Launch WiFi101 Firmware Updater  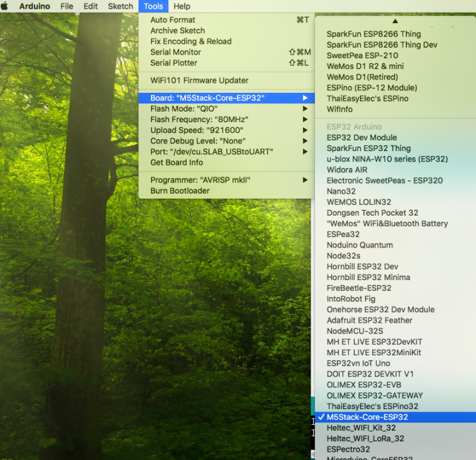[x=227, y=80]
